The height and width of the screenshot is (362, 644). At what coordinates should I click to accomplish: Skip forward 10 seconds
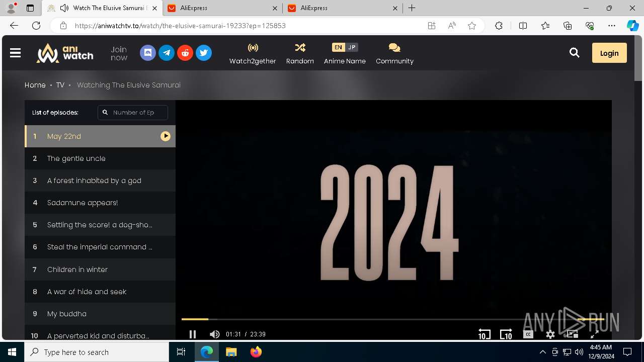point(506,334)
